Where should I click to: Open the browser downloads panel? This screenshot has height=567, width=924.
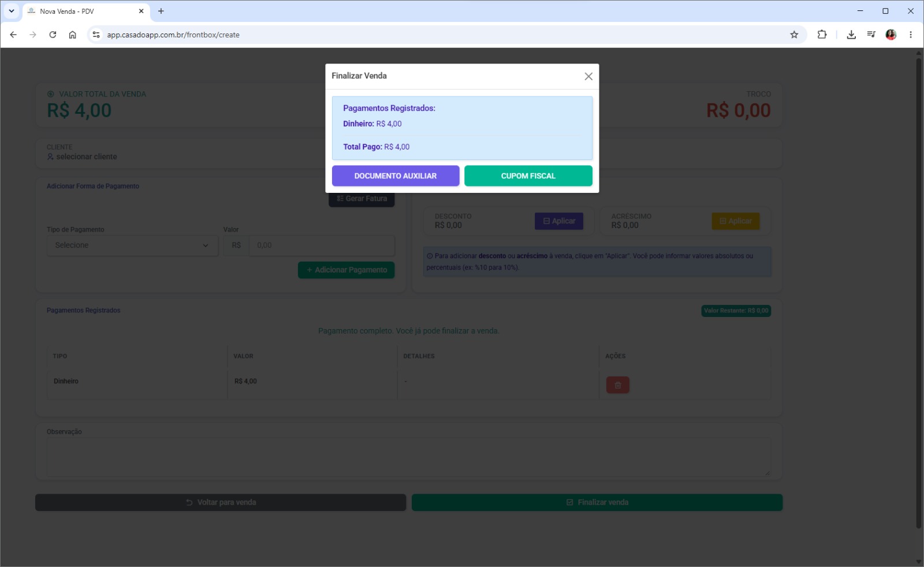point(851,35)
